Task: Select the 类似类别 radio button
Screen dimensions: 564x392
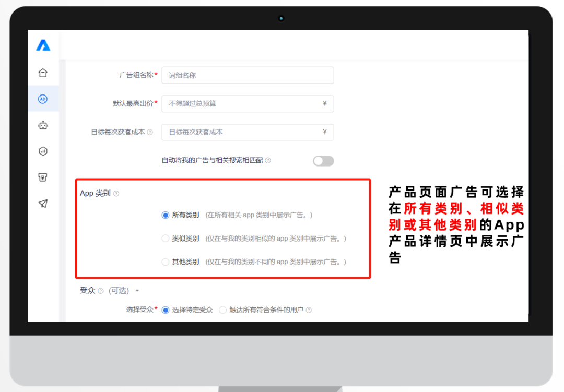Action: tap(166, 239)
